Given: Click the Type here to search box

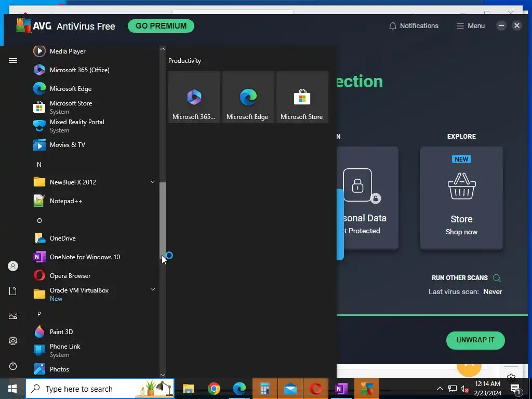Looking at the screenshot, I should (x=100, y=389).
